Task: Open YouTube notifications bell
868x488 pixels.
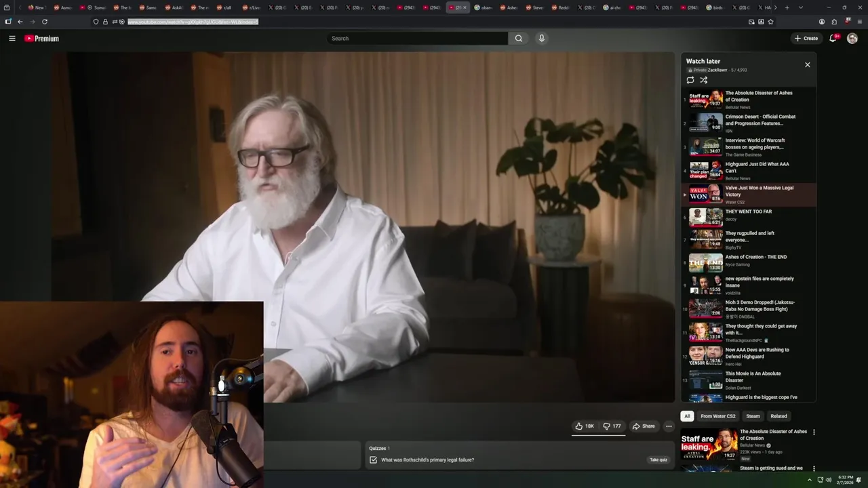Action: click(833, 39)
